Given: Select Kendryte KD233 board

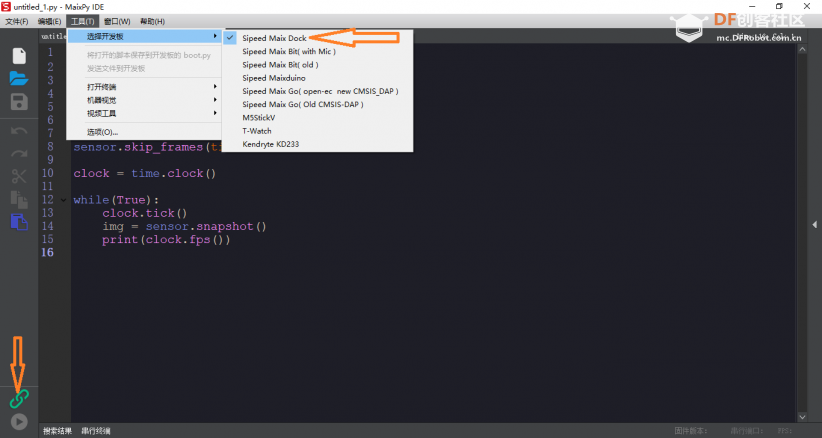Looking at the screenshot, I should click(x=318, y=144).
